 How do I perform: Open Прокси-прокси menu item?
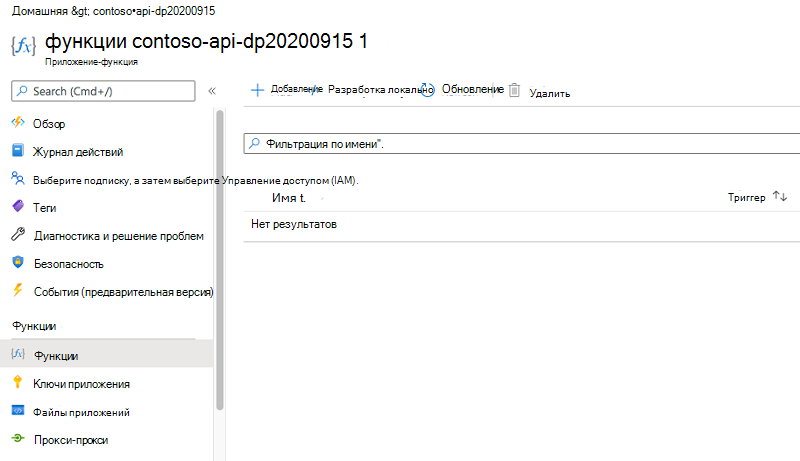[x=71, y=440]
